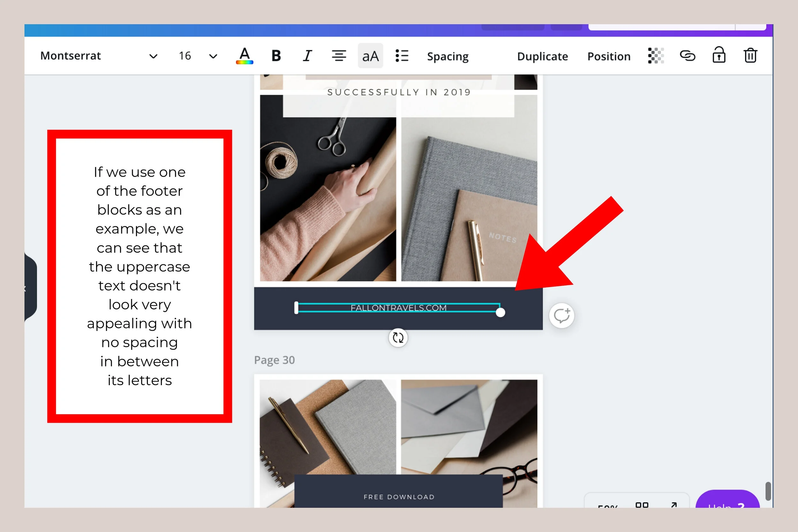This screenshot has width=798, height=532.
Task: Open the Spacing options
Action: pos(447,56)
